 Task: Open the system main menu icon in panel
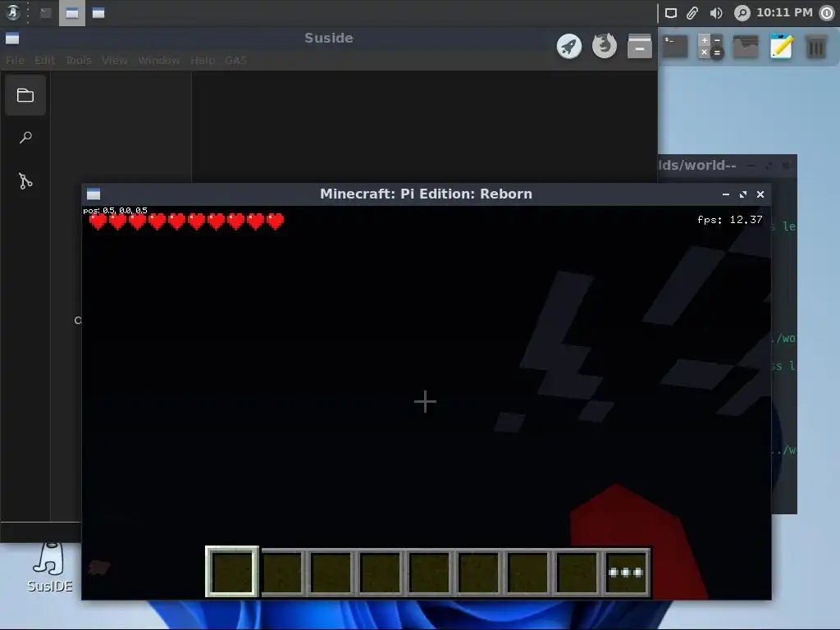coord(13,12)
